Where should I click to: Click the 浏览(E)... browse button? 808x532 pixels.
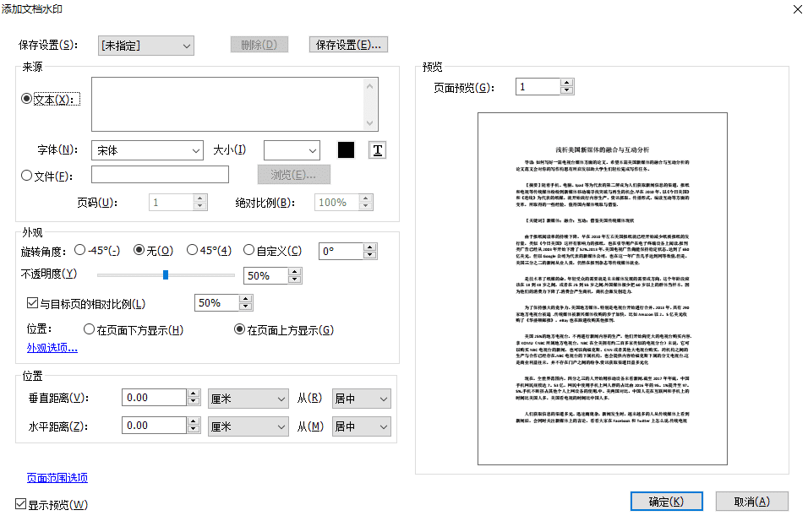(294, 175)
